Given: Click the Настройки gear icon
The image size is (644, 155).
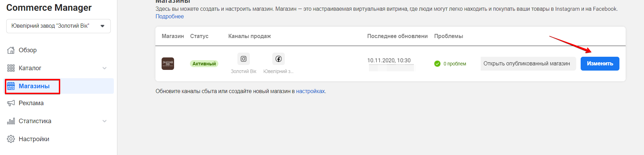Looking at the screenshot, I should (x=11, y=139).
